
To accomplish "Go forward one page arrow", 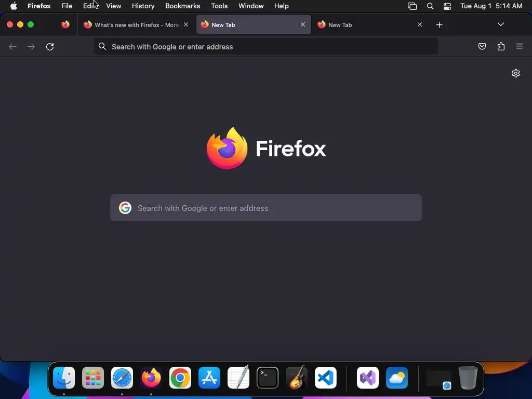I will 31,46.
